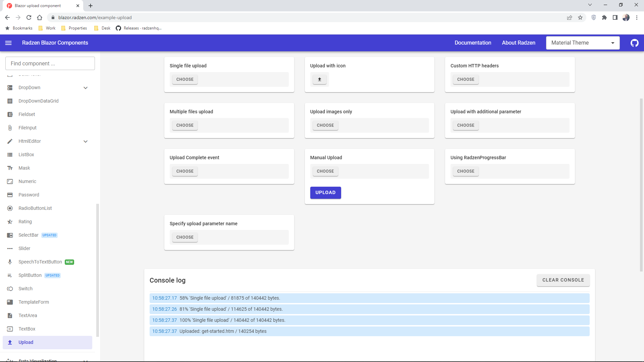The image size is (644, 362).
Task: Expand the DropDown sidebar group
Action: pyautogui.click(x=86, y=88)
